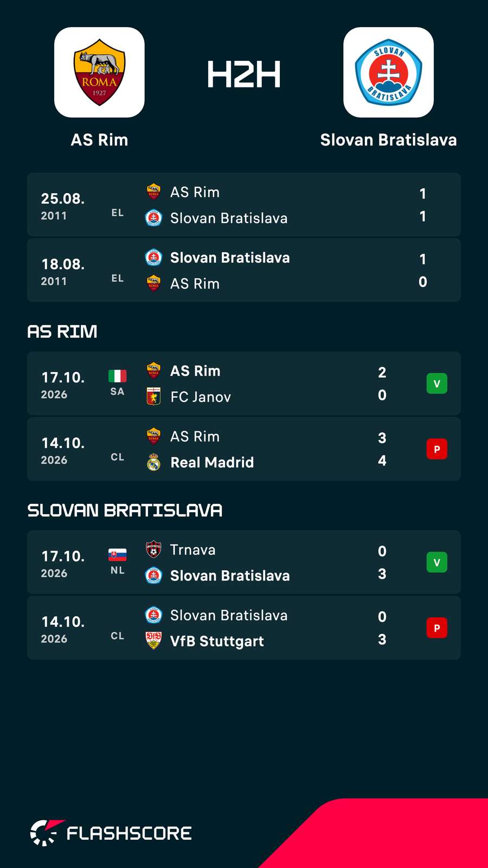
Task: Open the 25.08.2011 AS Rim match row
Action: pyautogui.click(x=244, y=205)
